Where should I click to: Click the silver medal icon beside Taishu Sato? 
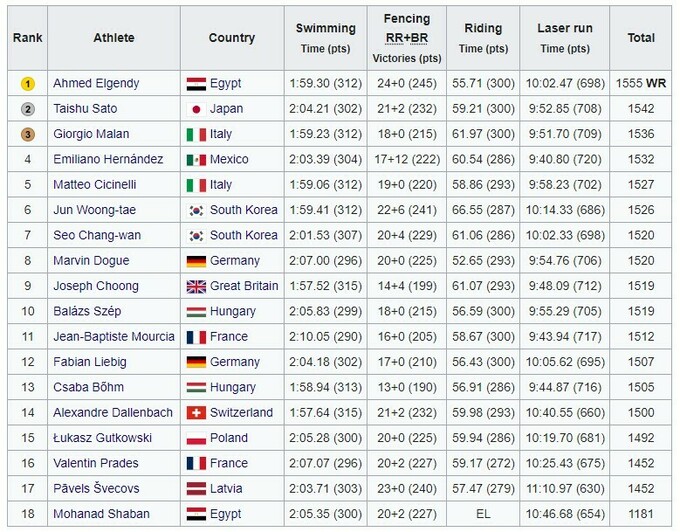[28, 109]
